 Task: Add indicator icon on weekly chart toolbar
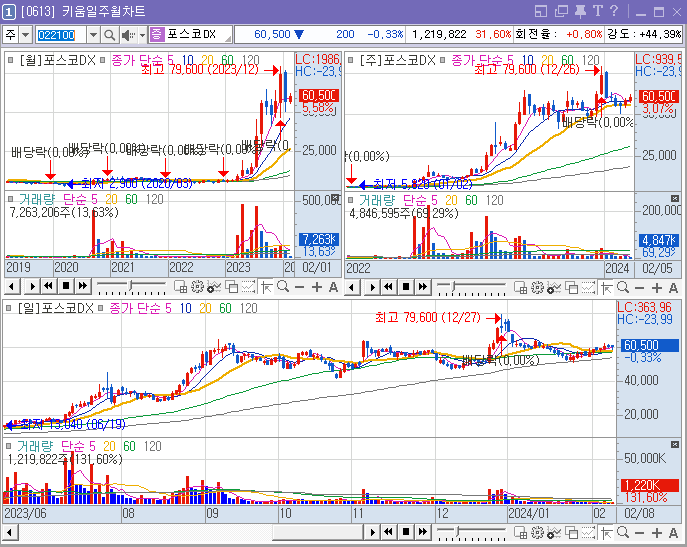click(x=554, y=288)
